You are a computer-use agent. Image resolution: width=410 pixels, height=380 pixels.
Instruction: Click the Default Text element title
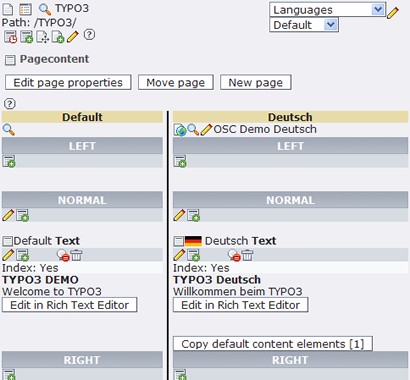point(46,241)
